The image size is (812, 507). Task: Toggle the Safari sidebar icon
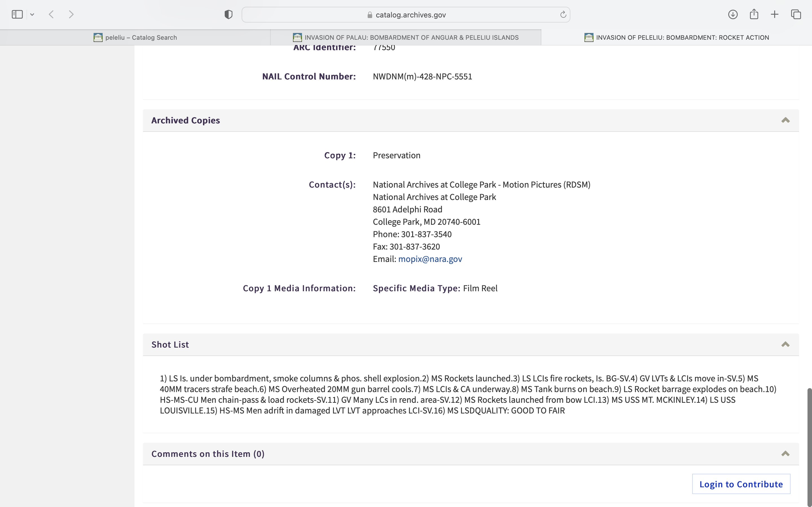point(17,14)
